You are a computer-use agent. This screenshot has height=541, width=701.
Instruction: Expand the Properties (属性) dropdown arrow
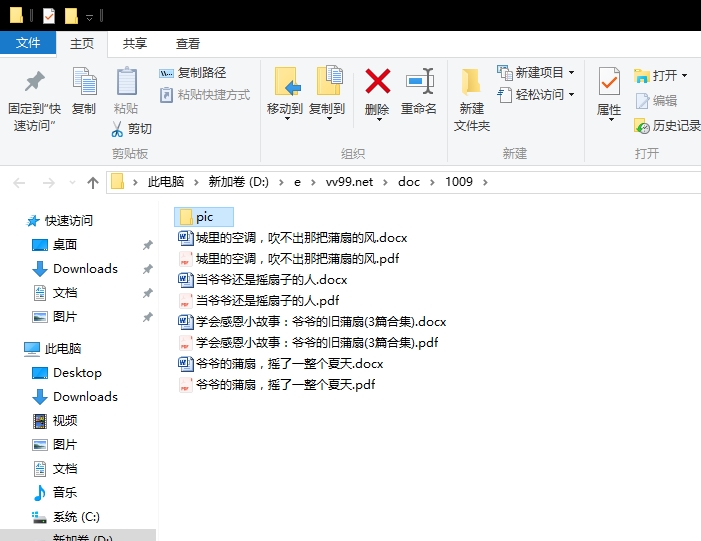(x=610, y=120)
